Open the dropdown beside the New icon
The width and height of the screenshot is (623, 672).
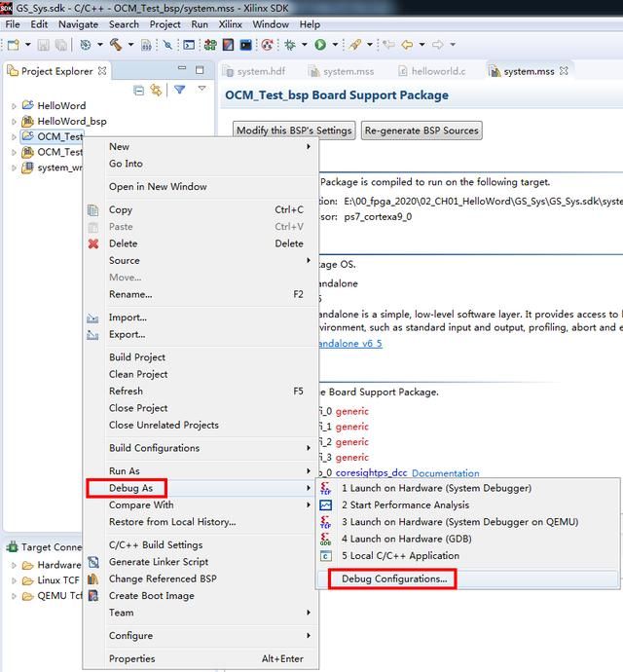(x=28, y=45)
